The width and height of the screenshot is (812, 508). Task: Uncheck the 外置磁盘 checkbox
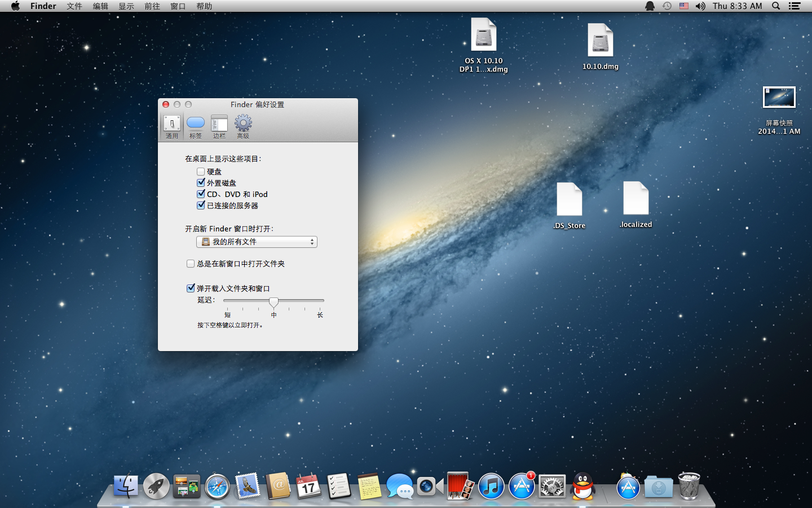(x=201, y=183)
